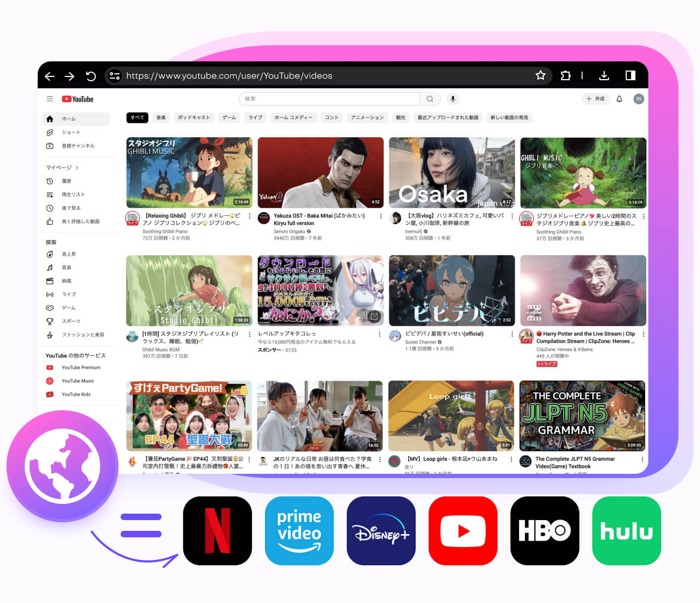Select the すべて filter chip
This screenshot has height=603, width=700.
[137, 117]
